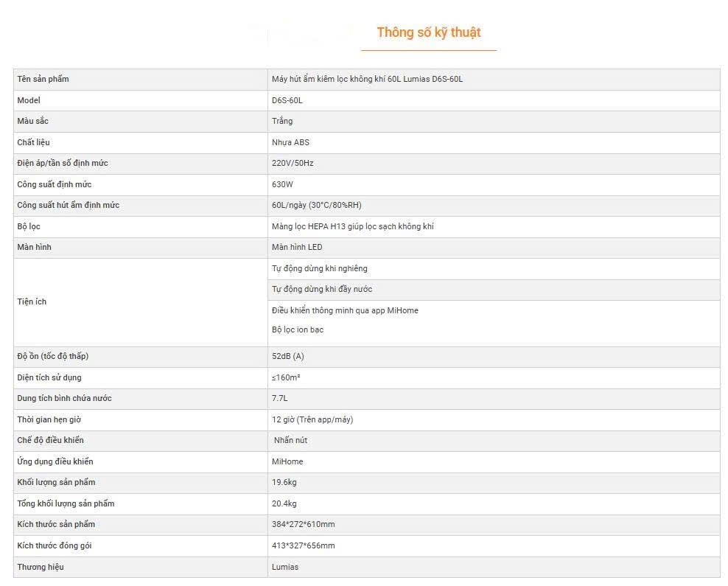Click the "52dB (A)" noise level value
728x586 pixels.
coord(287,356)
